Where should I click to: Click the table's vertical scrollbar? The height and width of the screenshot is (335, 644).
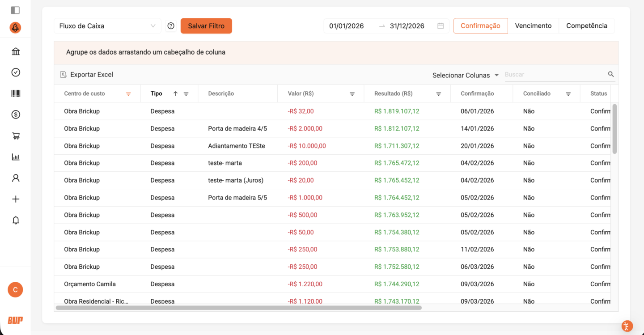click(614, 129)
